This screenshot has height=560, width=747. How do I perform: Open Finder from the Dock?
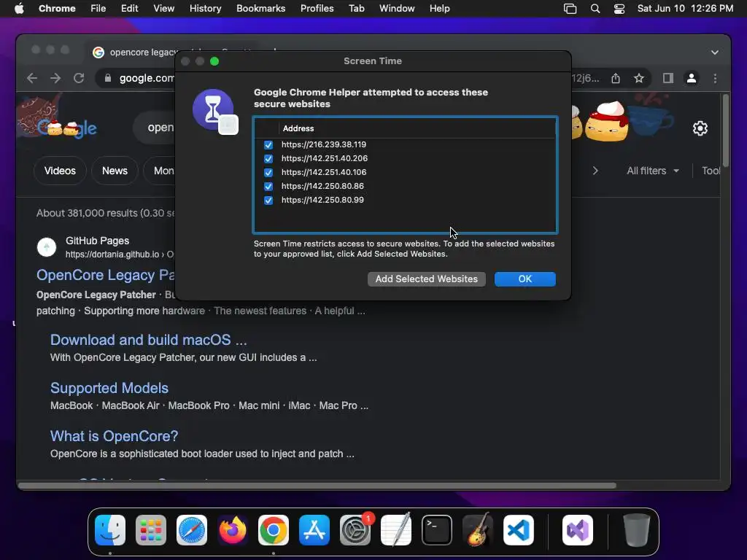pyautogui.click(x=110, y=530)
